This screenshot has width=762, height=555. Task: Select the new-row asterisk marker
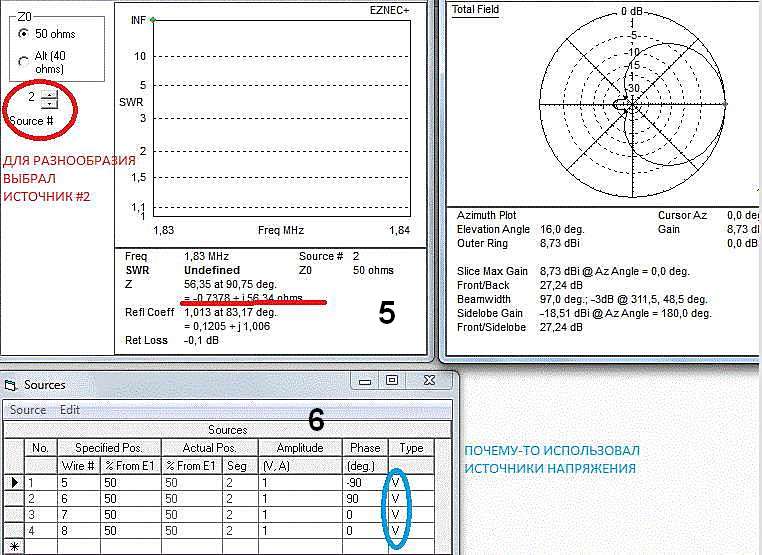14,547
